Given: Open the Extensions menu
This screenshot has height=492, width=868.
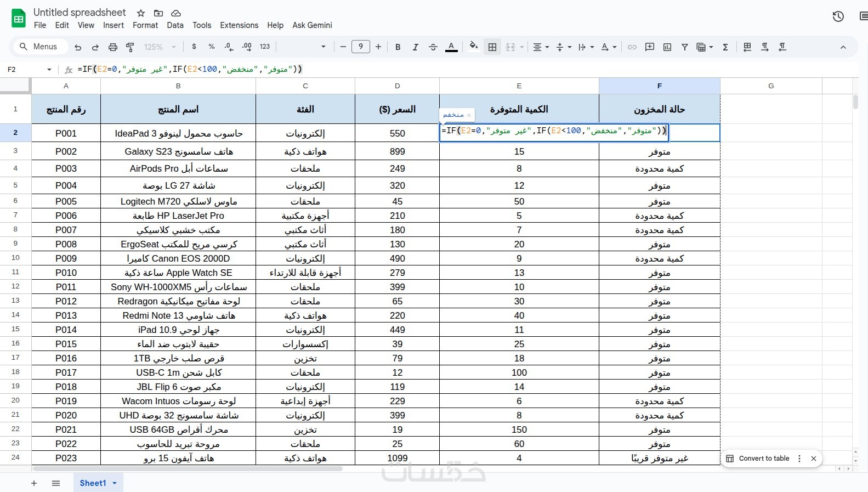Looking at the screenshot, I should [239, 25].
